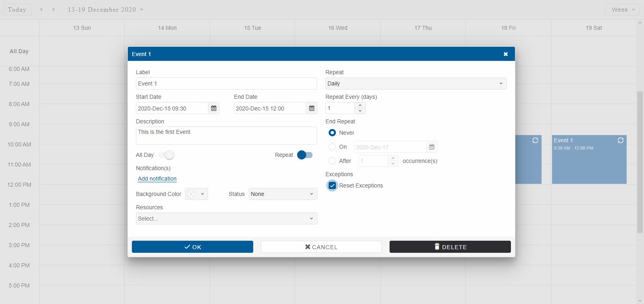This screenshot has height=304, width=644.
Task: Open the Status dropdown set to None
Action: coord(283,194)
